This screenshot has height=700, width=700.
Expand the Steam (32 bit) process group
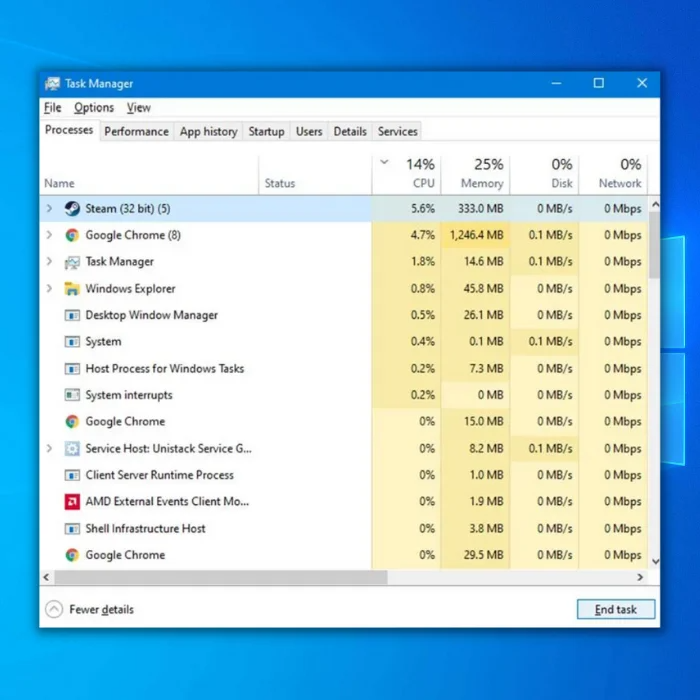click(49, 208)
